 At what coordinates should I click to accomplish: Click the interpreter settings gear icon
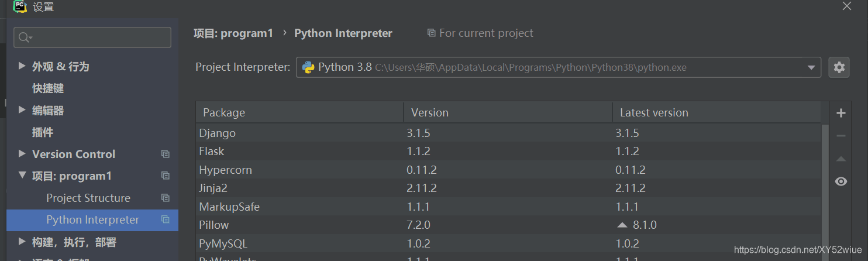coord(839,67)
